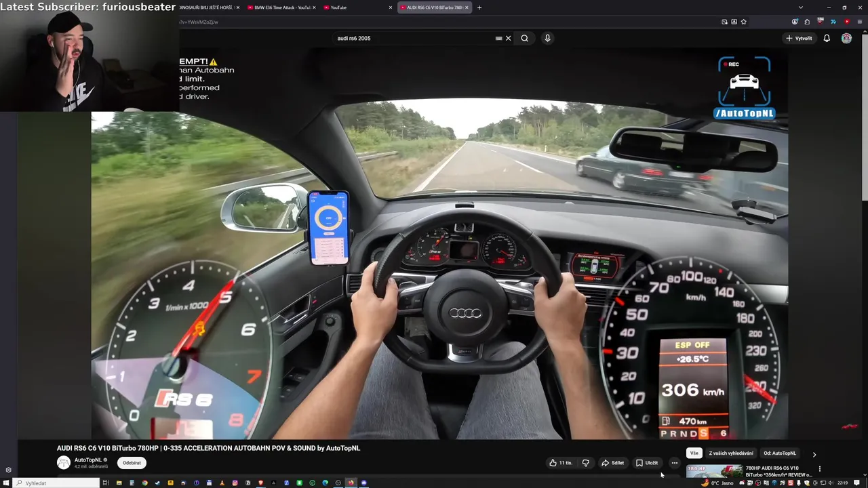Clear the search text with X
The width and height of the screenshot is (868, 488).
509,39
